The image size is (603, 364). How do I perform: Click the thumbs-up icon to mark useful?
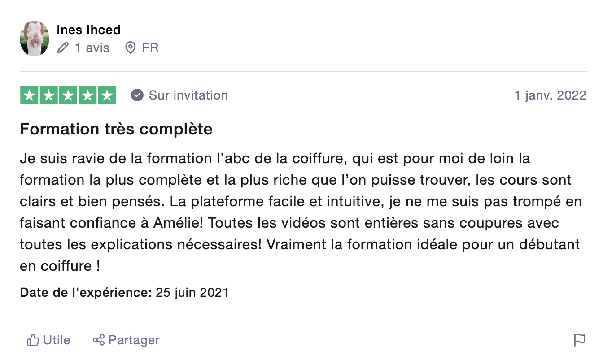click(33, 340)
